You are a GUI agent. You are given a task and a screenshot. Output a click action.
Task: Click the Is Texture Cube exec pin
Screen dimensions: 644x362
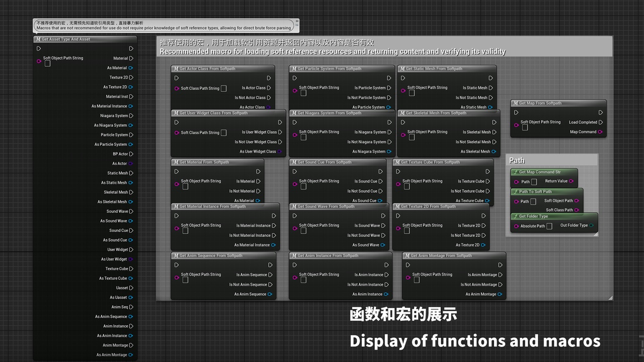click(488, 182)
